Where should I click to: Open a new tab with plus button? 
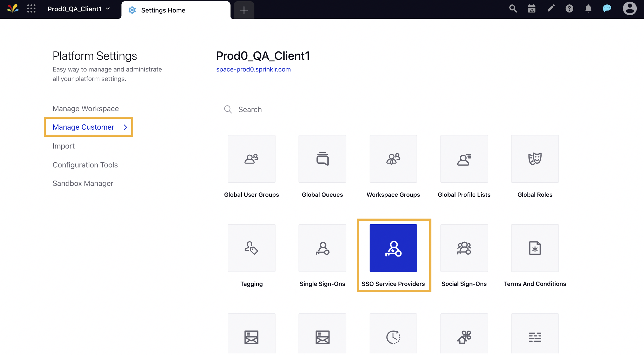coord(244,10)
